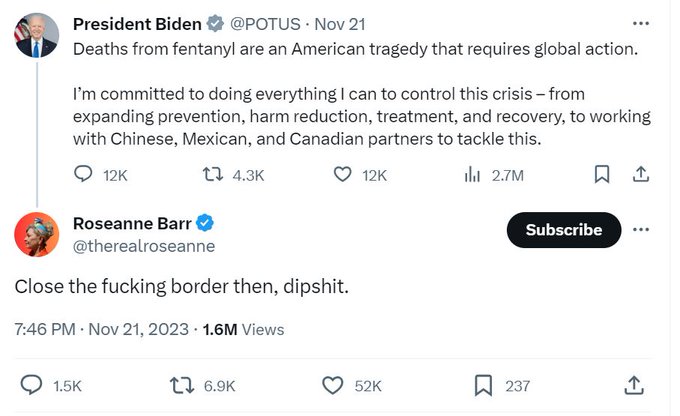This screenshot has width=680, height=416.
Task: Bookmark Roseanne Barr's tweet showing 237
Action: (x=483, y=385)
